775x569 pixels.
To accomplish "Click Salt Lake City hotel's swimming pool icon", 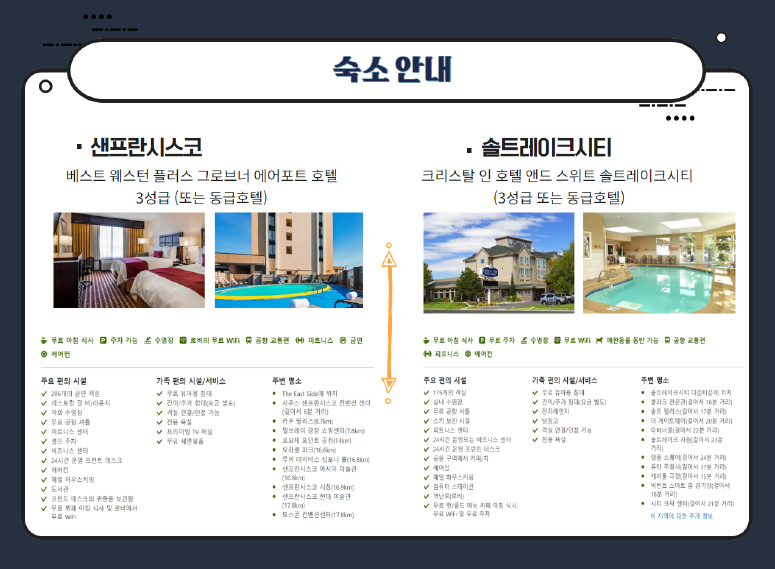I will coord(524,340).
